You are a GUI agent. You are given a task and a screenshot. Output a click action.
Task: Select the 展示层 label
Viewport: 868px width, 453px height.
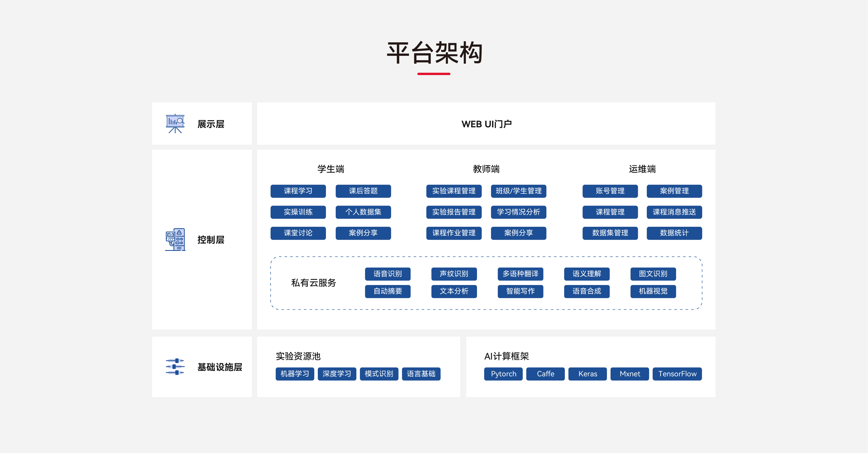[x=211, y=124]
